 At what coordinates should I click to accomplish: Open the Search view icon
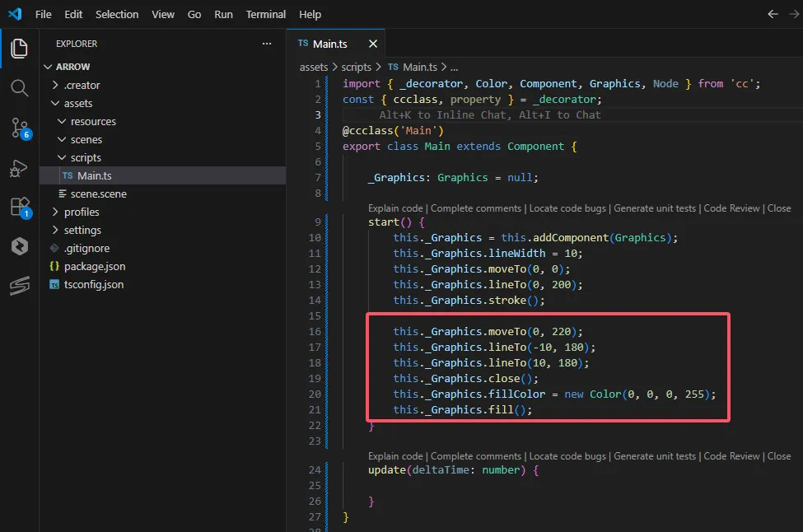19,87
